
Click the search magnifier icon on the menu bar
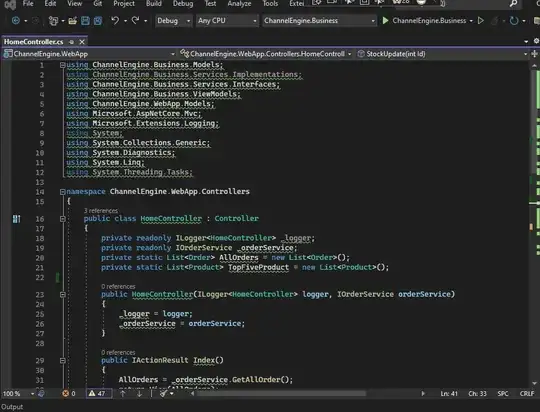pyautogui.click(x=513, y=4)
